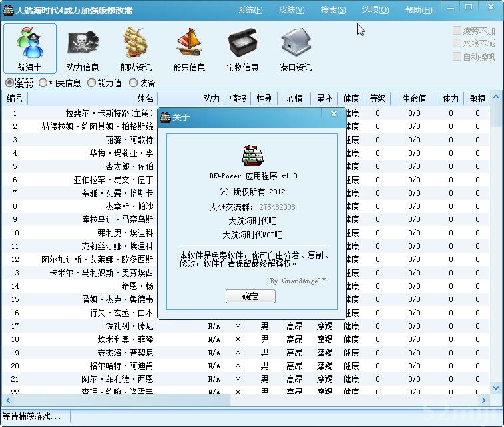
Task: Select the 能力值 radio button
Action: pos(92,83)
